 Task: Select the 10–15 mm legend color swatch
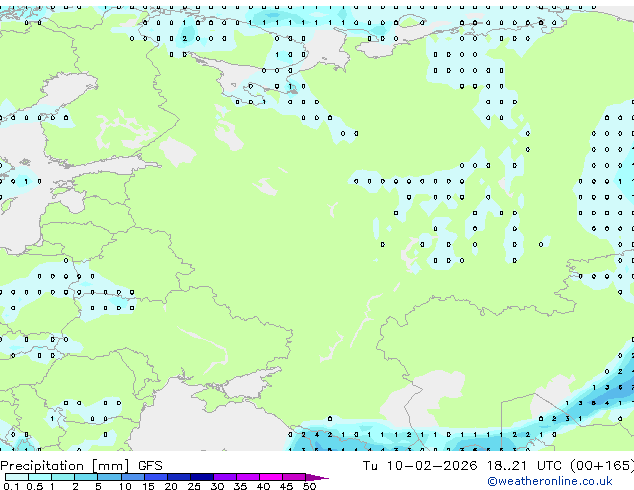pos(133,477)
